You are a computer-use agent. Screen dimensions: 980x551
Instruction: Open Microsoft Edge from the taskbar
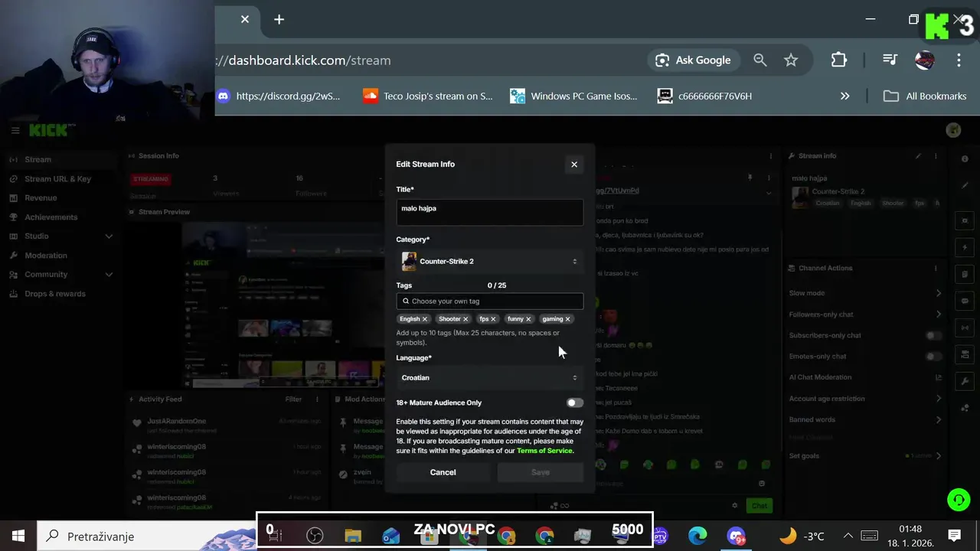(x=697, y=536)
